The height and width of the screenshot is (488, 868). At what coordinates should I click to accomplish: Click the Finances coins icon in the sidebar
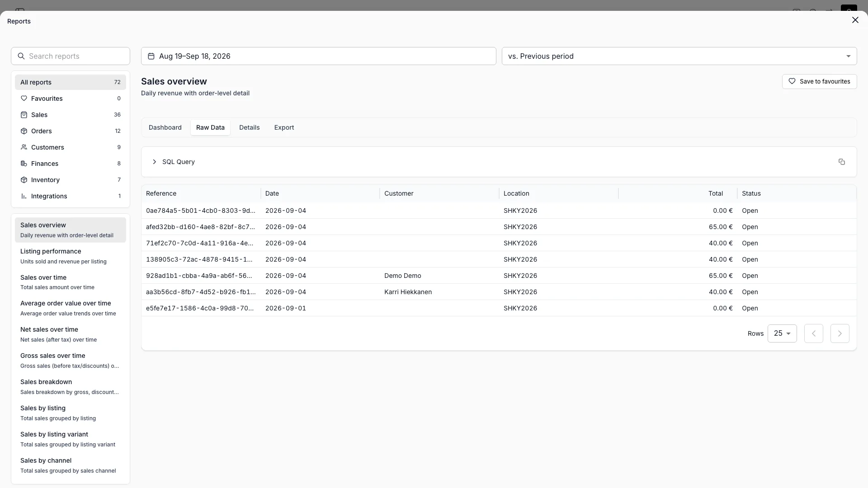pyautogui.click(x=24, y=164)
